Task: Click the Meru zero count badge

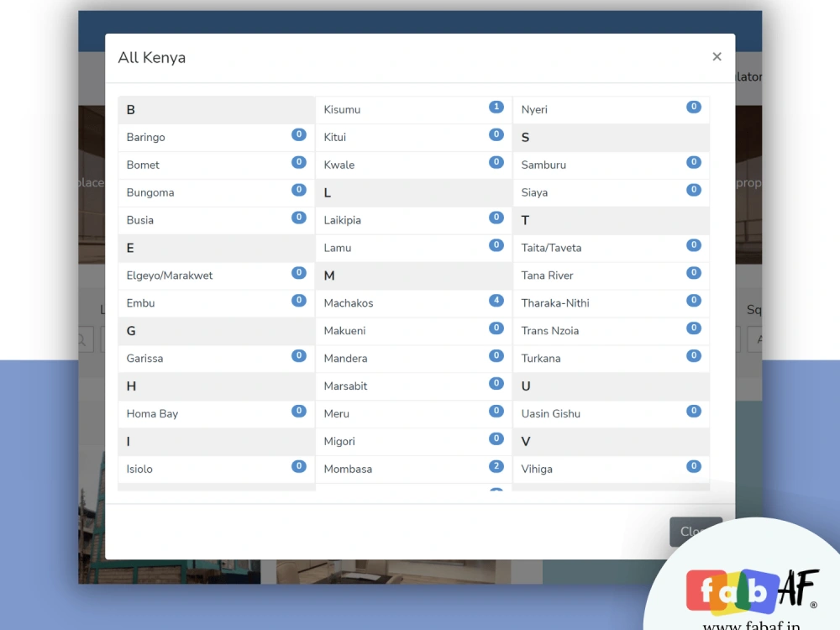Action: pyautogui.click(x=496, y=411)
